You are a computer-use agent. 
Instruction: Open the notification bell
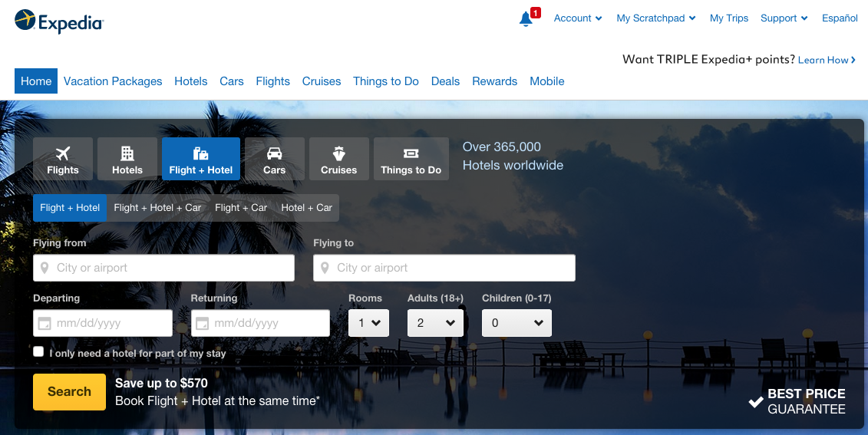pos(526,19)
